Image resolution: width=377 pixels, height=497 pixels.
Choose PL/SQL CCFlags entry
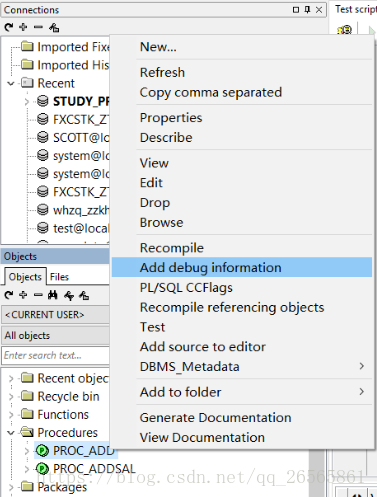click(x=242, y=287)
